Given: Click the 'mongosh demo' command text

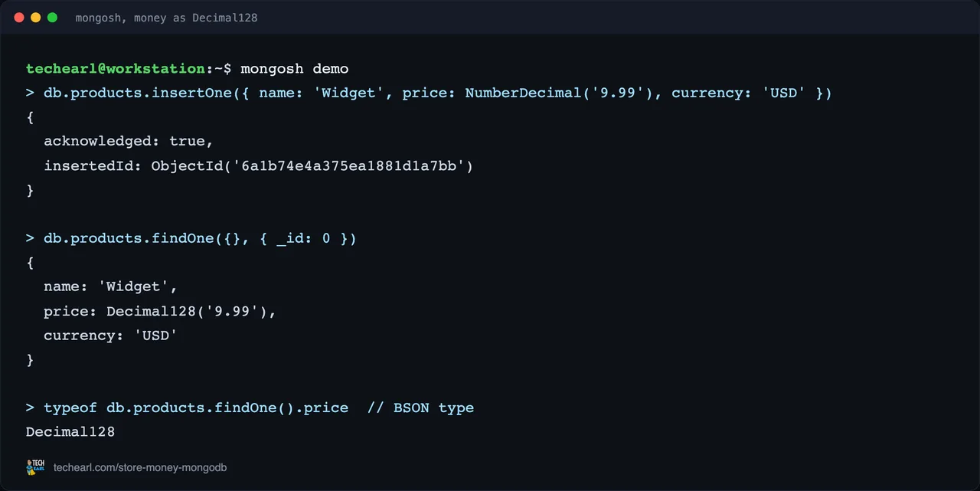Looking at the screenshot, I should click(295, 68).
